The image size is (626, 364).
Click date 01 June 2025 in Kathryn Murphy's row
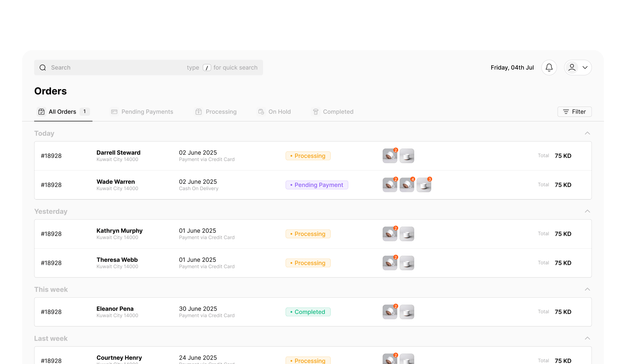198,231
